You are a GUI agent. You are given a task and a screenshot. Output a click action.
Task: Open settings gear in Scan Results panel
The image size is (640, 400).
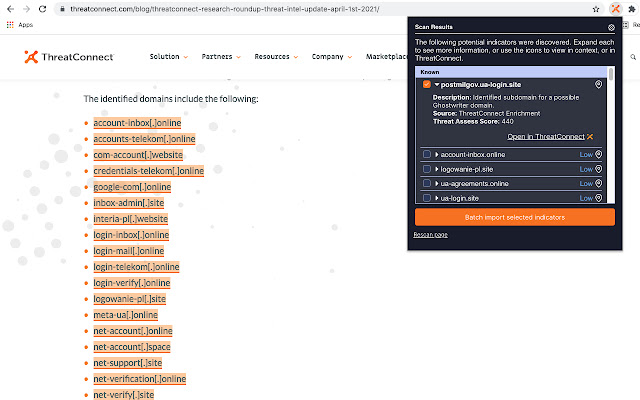[611, 27]
